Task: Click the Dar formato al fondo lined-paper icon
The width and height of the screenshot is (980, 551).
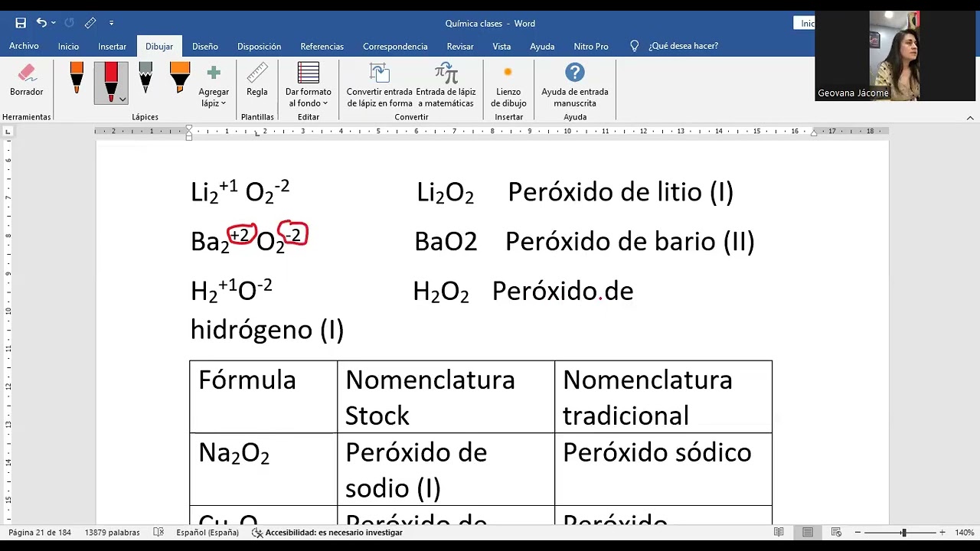Action: pyautogui.click(x=309, y=73)
